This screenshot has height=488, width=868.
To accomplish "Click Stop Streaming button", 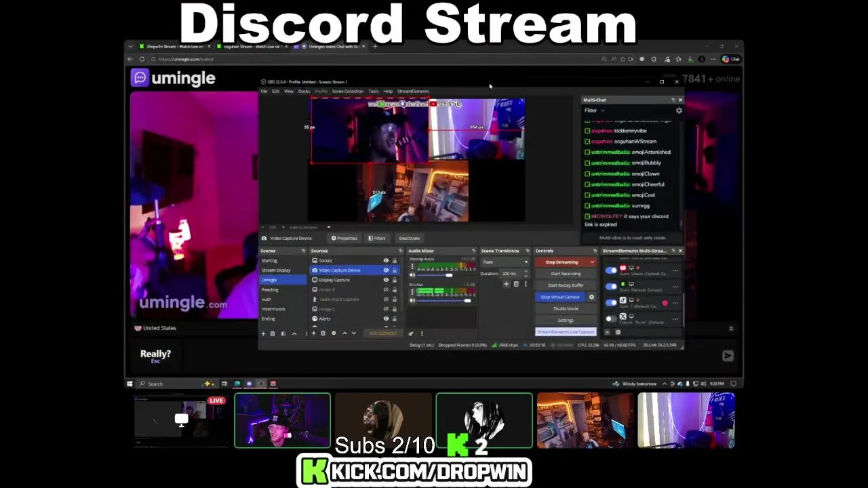I will (x=561, y=262).
